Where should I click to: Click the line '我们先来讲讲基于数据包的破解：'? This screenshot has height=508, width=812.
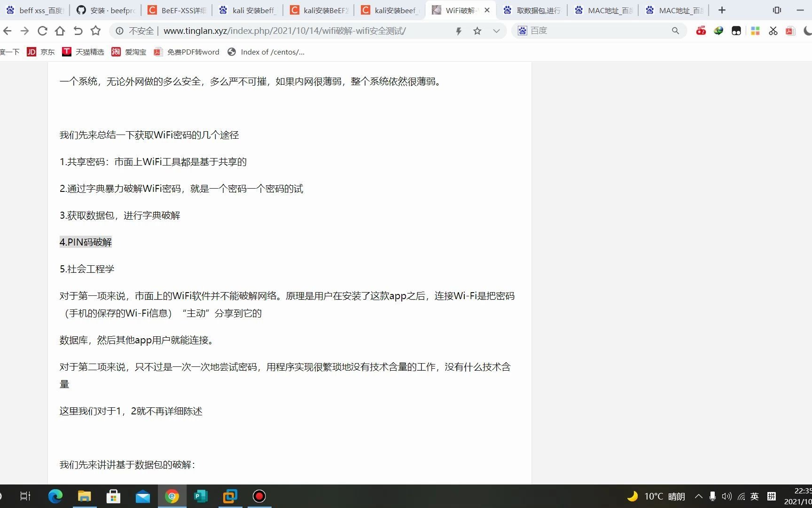point(127,465)
